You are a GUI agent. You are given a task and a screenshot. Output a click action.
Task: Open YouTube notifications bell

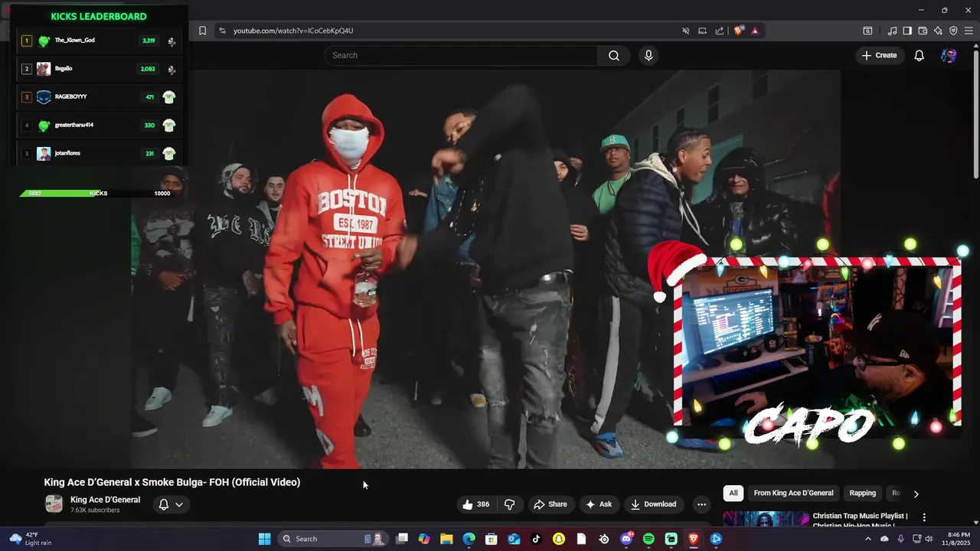(x=920, y=55)
